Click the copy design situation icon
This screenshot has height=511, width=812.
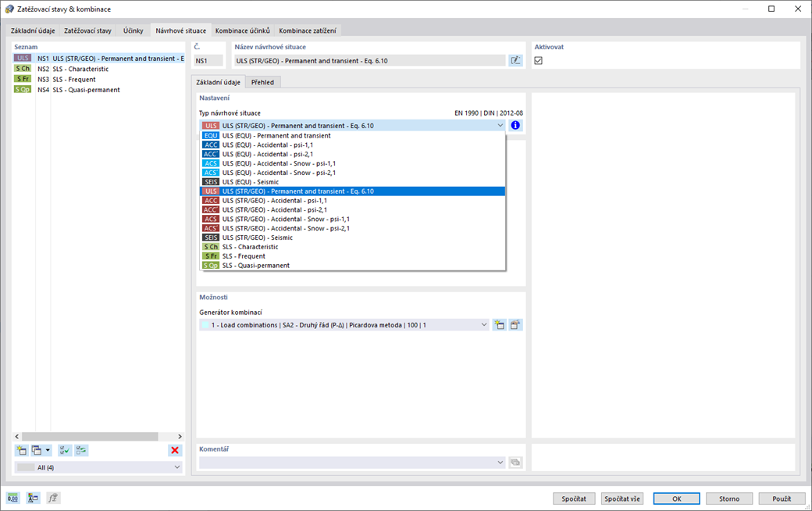point(36,450)
